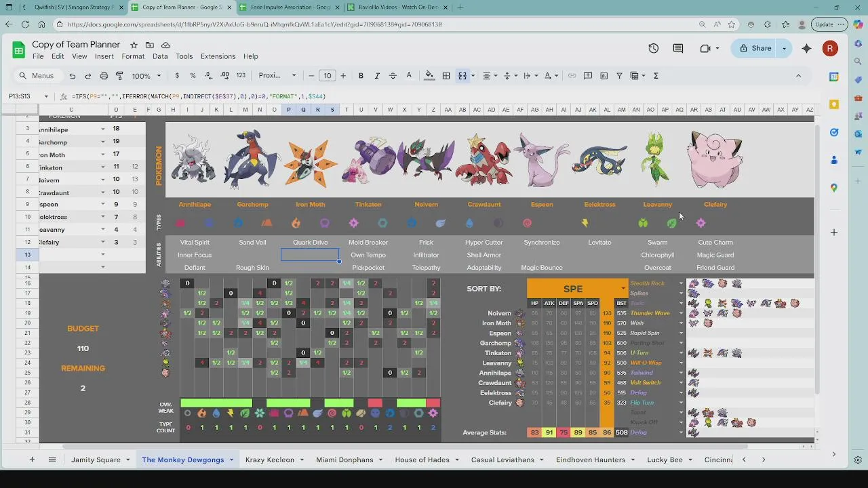Open the name box dropdown arrow
The height and width of the screenshot is (488, 868).
tap(46, 96)
